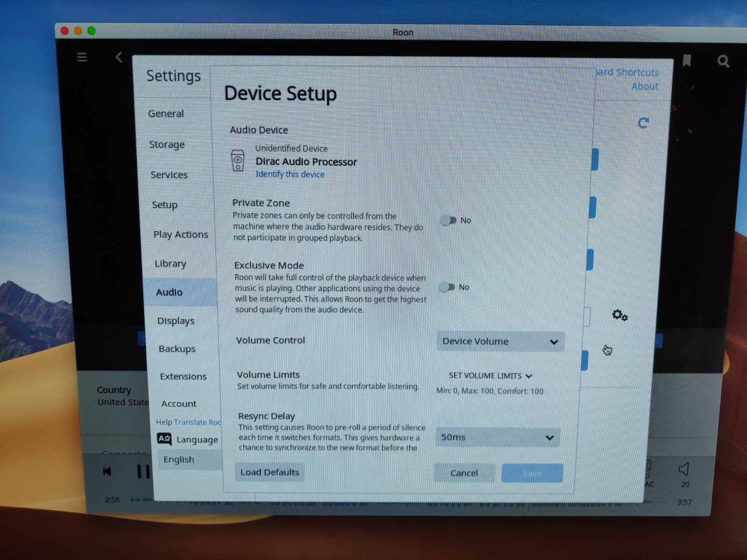Open the Keyboard Shortcuts link

[x=627, y=72]
